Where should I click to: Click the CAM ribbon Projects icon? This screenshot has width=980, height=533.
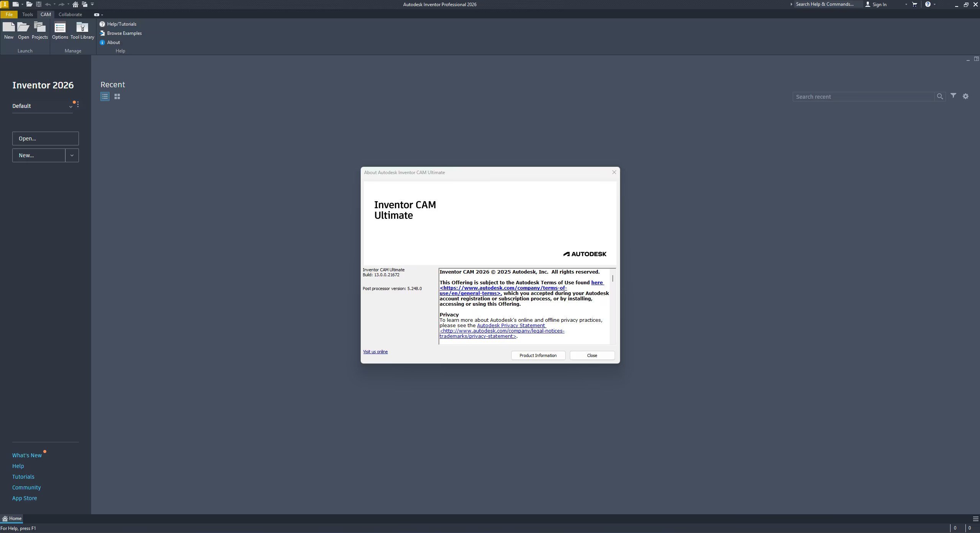(39, 31)
